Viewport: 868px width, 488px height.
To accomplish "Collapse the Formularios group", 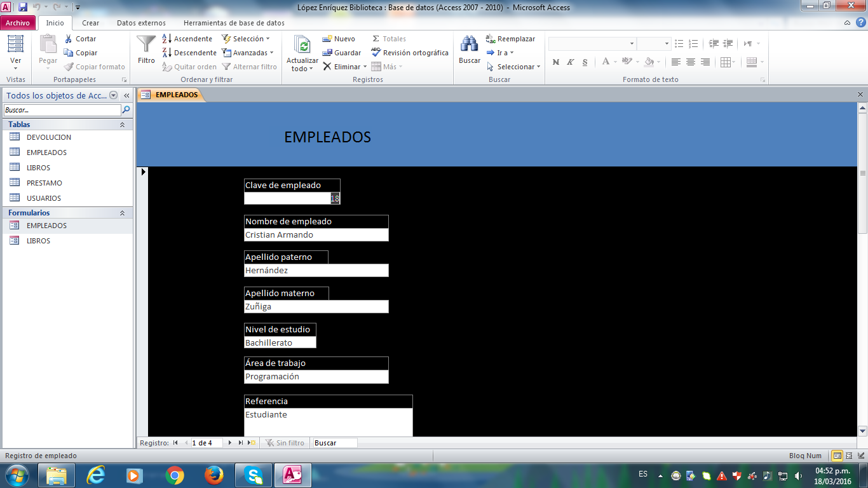I will [x=122, y=213].
